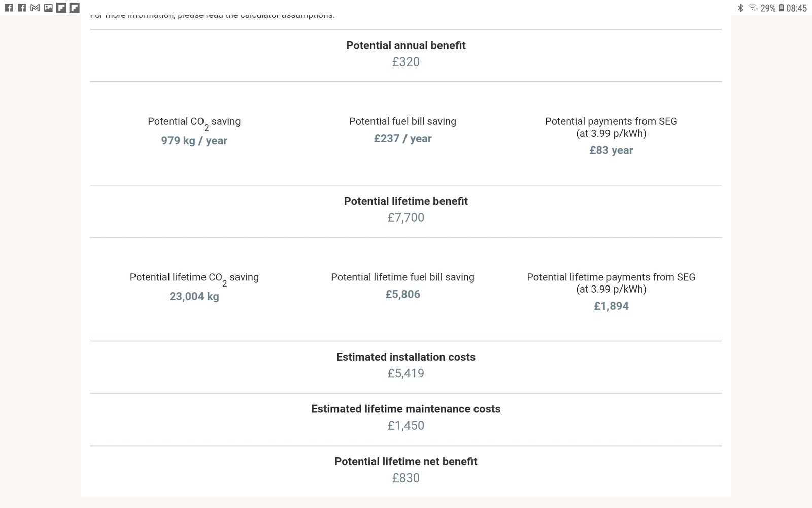The image size is (812, 508).
Task: Click the 23,004 kg lifetime CO2 saving
Action: click(x=194, y=297)
